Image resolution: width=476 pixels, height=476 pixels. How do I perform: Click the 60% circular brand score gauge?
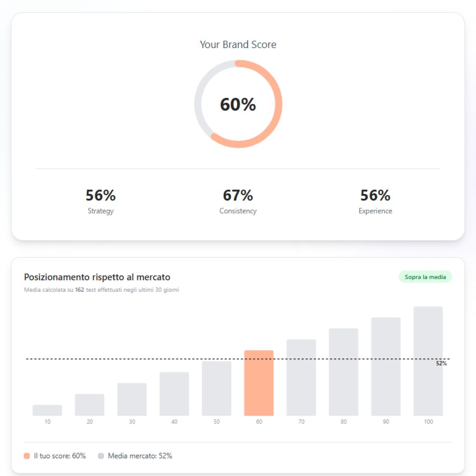pos(238,104)
